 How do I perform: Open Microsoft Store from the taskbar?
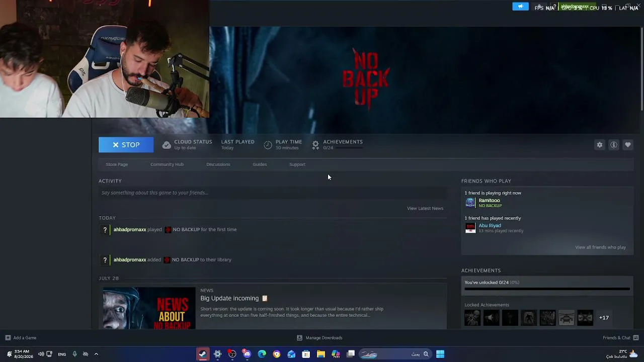pos(306,354)
